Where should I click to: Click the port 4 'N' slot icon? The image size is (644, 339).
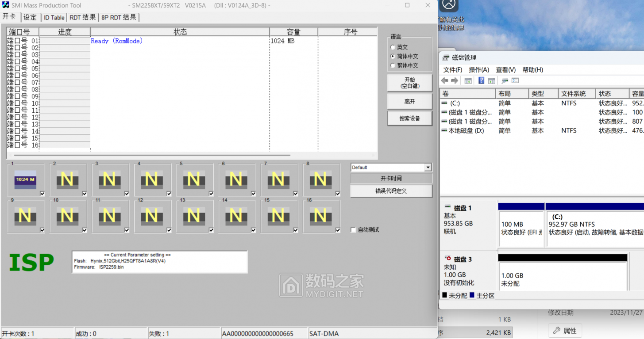[x=151, y=180]
